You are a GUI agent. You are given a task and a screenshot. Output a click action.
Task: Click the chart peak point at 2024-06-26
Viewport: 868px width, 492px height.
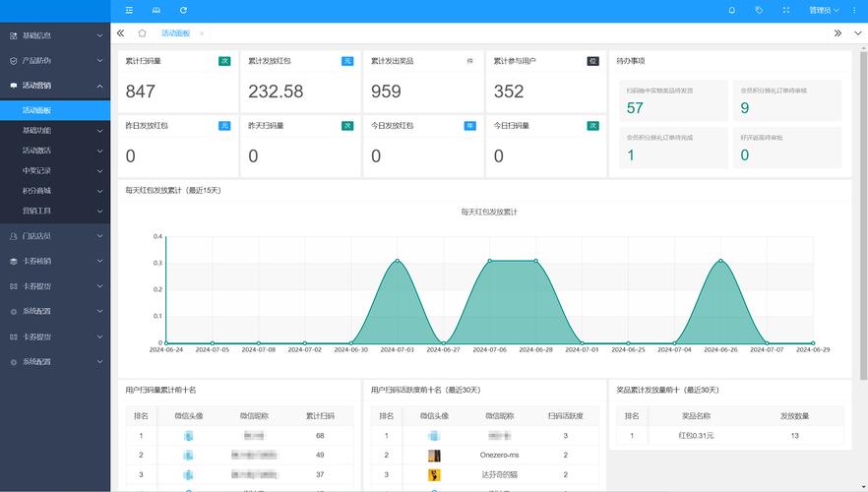click(x=720, y=260)
